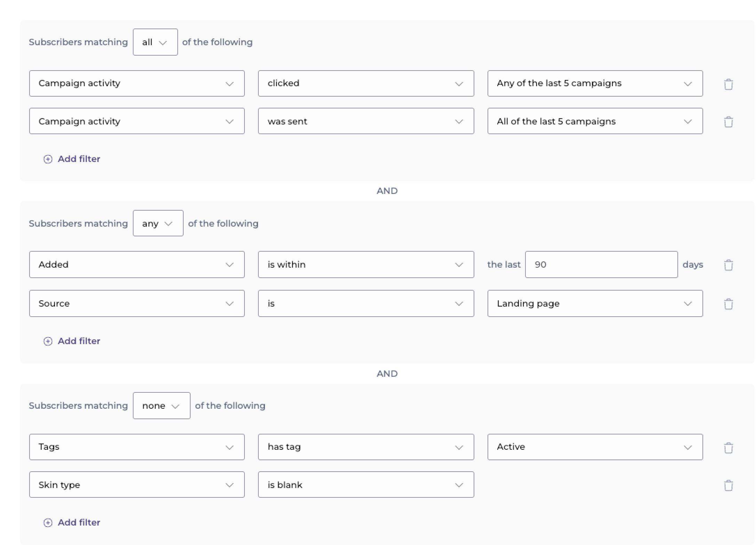This screenshot has width=756, height=545.
Task: Open the 'is blank' operator dropdown
Action: (x=366, y=485)
